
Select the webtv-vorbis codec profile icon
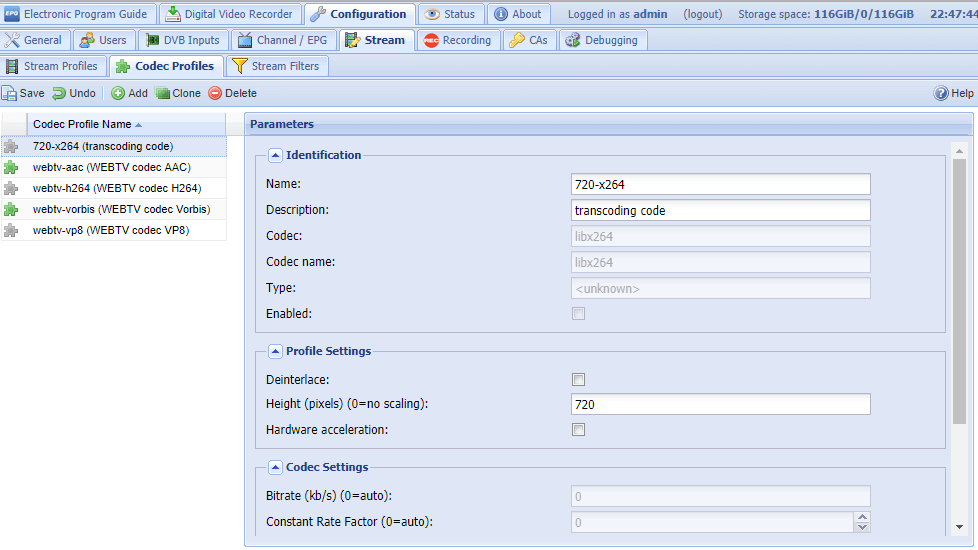(x=11, y=209)
